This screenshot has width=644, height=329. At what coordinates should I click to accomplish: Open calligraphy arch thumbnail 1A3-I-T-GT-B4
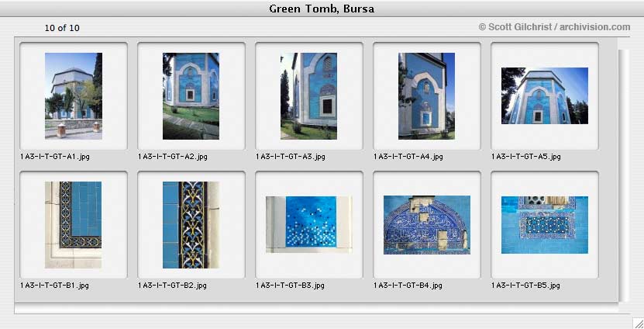(x=427, y=225)
